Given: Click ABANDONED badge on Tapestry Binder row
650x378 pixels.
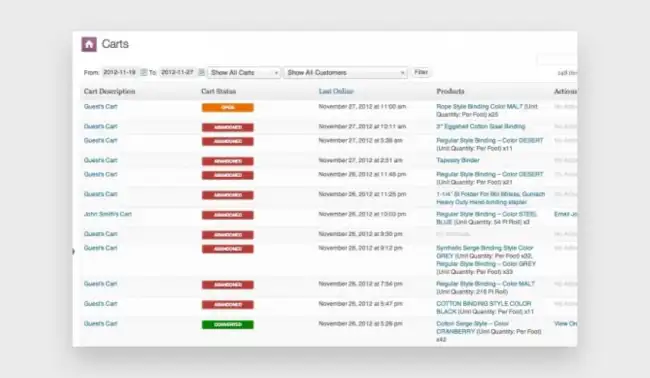Looking at the screenshot, I should tap(228, 161).
